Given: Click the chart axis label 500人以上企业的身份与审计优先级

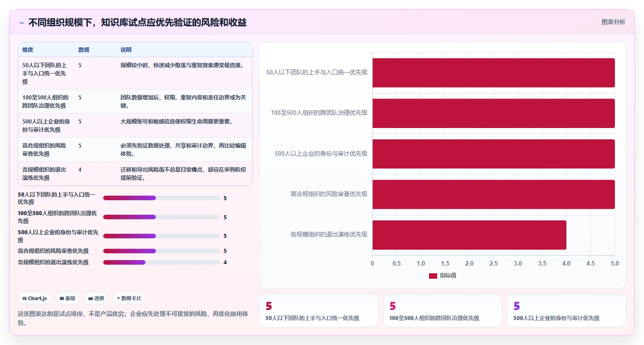Looking at the screenshot, I should point(321,153).
